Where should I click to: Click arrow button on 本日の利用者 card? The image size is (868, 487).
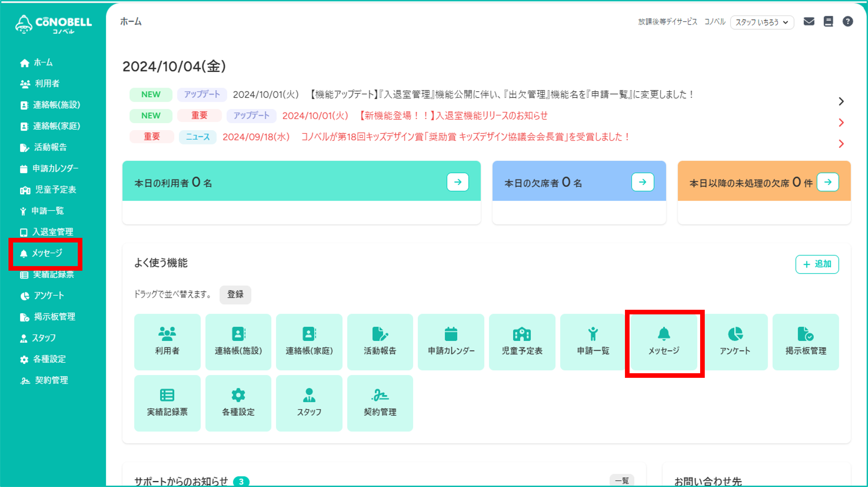pos(458,182)
